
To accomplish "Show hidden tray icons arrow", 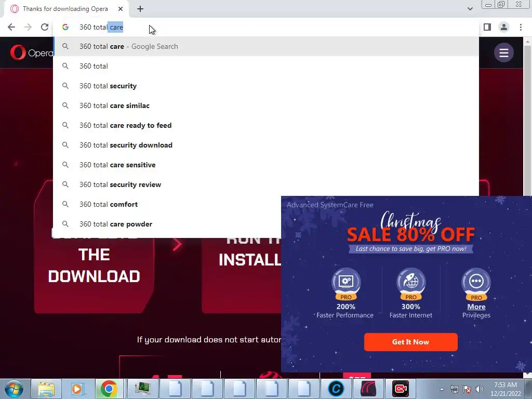I will click(442, 389).
